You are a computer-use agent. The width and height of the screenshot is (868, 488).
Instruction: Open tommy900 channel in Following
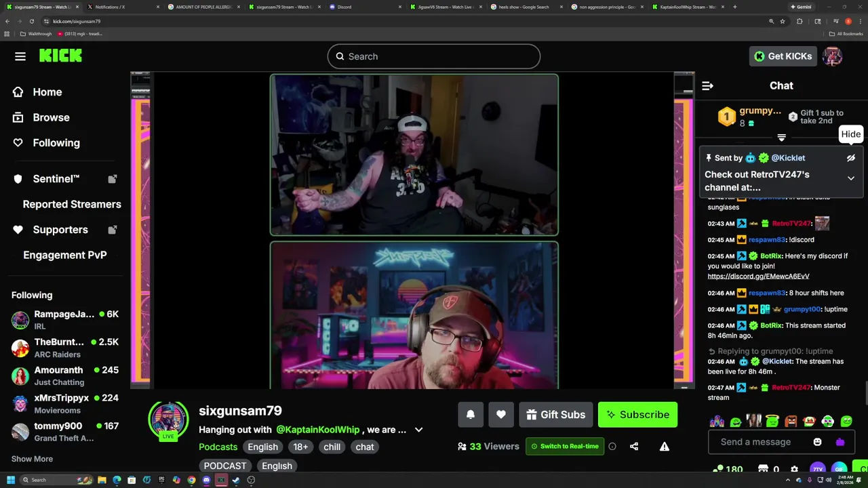[65, 432]
